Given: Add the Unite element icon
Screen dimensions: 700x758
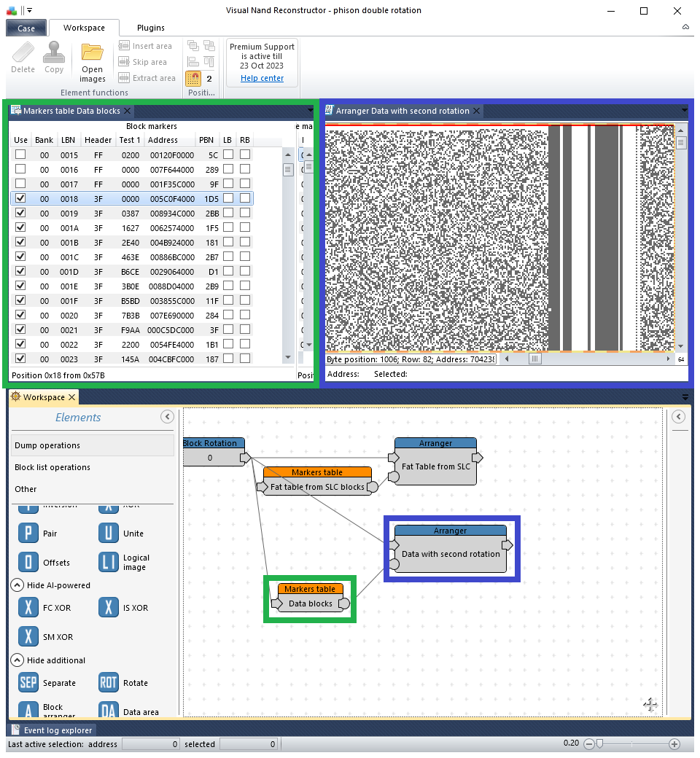Looking at the screenshot, I should click(109, 534).
